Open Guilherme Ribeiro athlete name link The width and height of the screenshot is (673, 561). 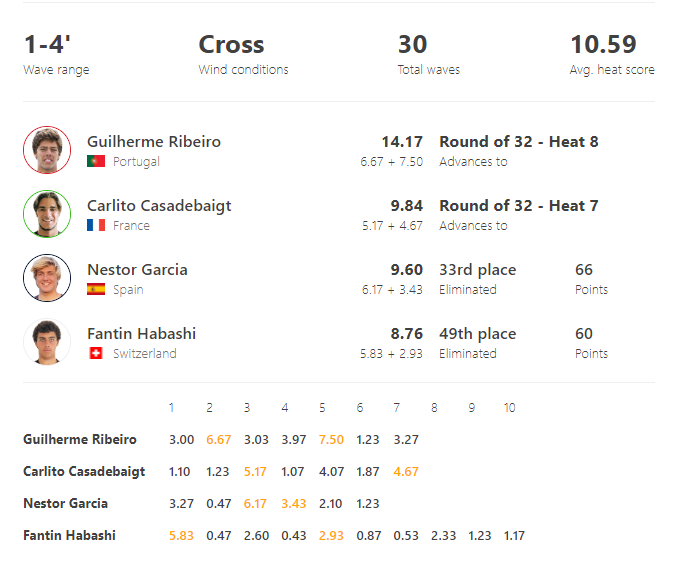point(154,142)
